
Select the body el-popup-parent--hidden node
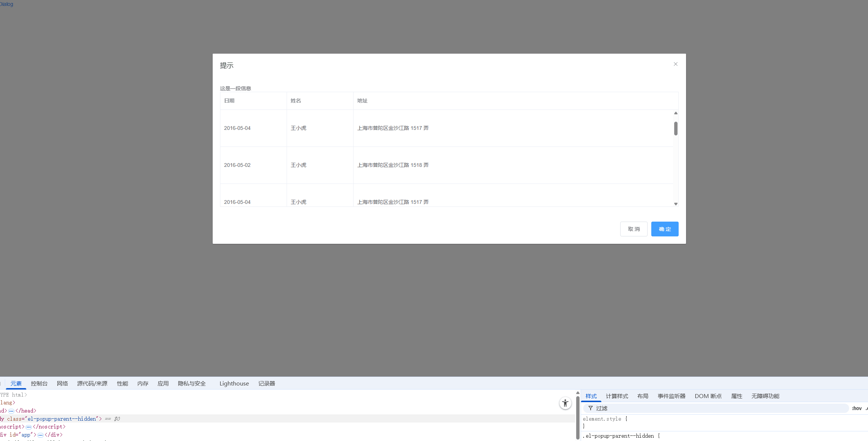[x=287, y=418]
